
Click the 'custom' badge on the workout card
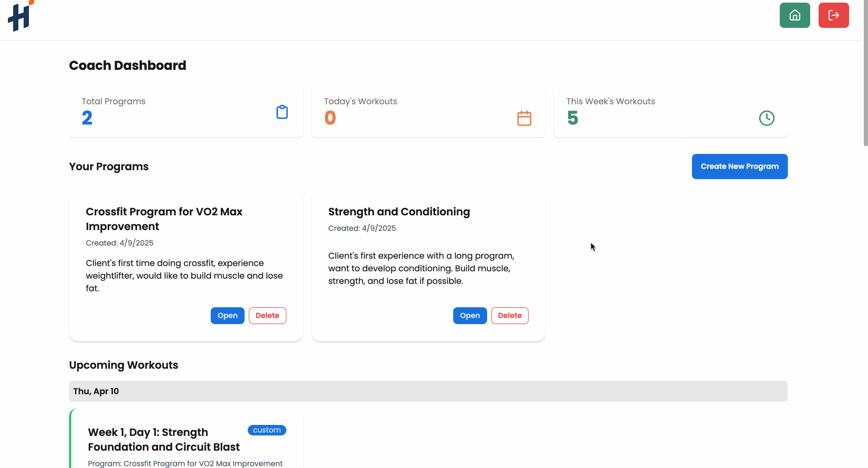[267, 430]
